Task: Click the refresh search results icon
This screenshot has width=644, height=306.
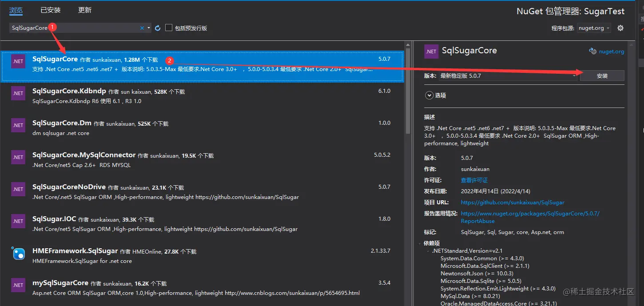Action: 158,28
